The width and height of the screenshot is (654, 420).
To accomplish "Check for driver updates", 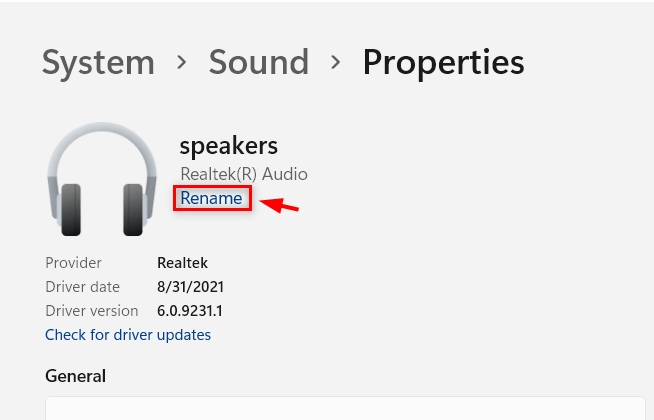I will pos(128,335).
